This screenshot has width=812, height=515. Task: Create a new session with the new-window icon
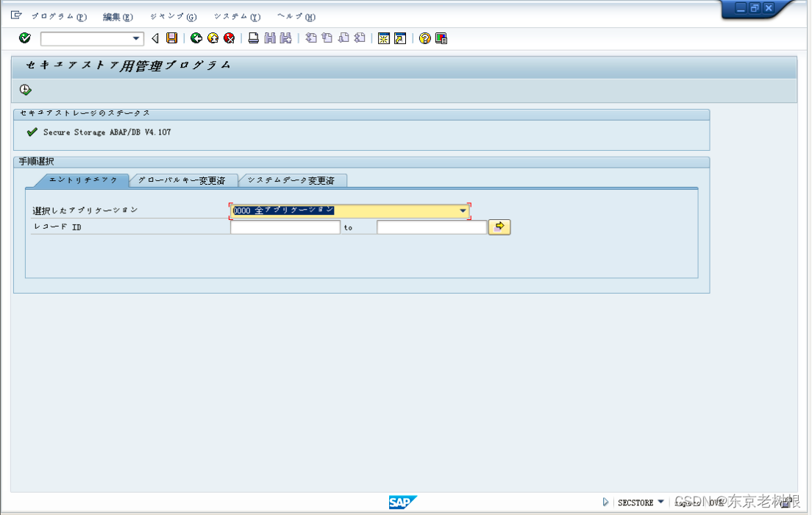[x=384, y=38]
